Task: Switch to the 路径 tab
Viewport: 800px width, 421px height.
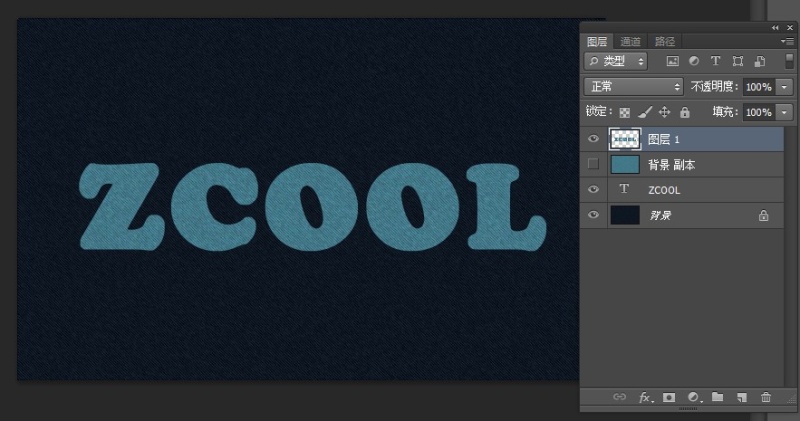Action: point(664,41)
